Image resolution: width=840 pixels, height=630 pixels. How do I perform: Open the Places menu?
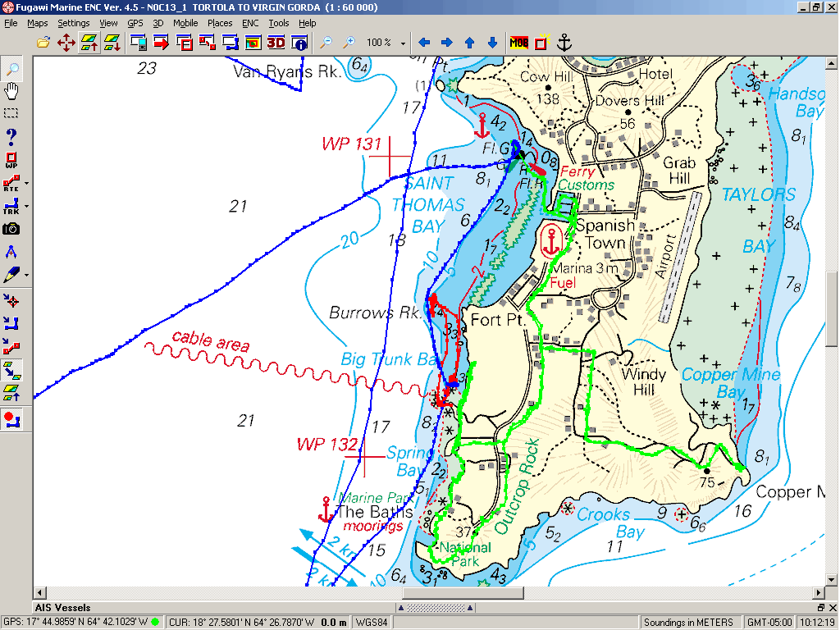(220, 23)
